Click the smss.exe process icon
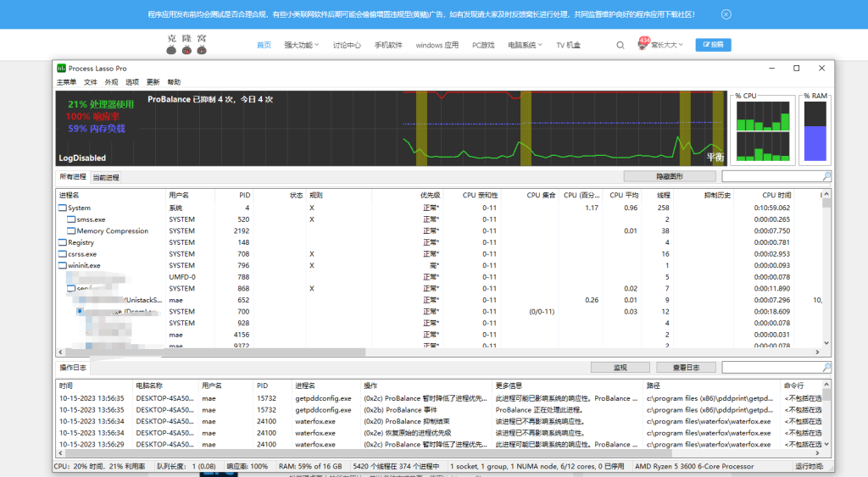Image resolution: width=868 pixels, height=477 pixels. pyautogui.click(x=71, y=219)
